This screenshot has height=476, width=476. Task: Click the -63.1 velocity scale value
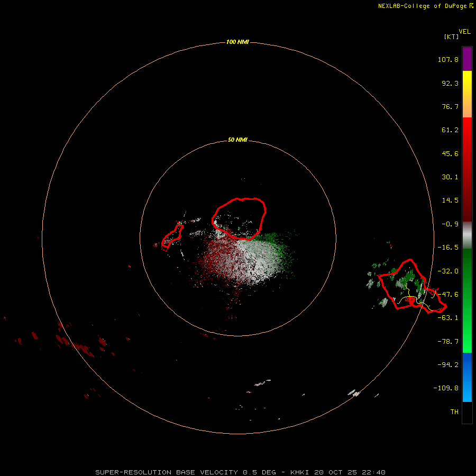tap(448, 318)
